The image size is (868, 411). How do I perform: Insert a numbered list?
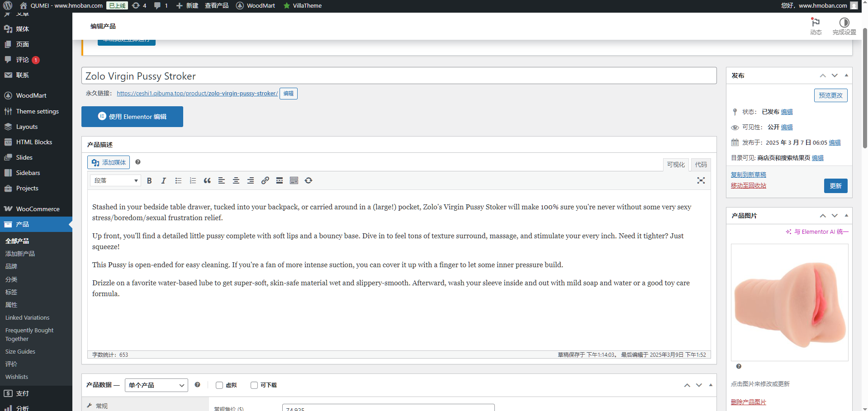pos(193,180)
